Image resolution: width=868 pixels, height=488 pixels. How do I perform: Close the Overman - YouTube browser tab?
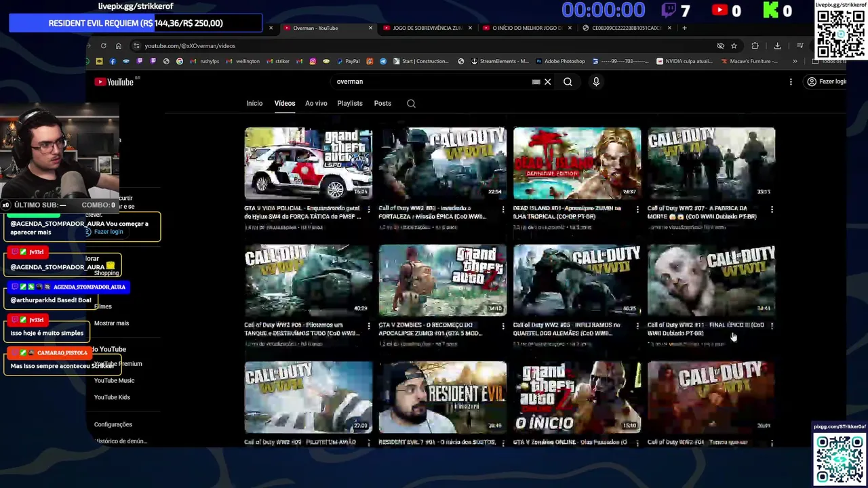[370, 28]
